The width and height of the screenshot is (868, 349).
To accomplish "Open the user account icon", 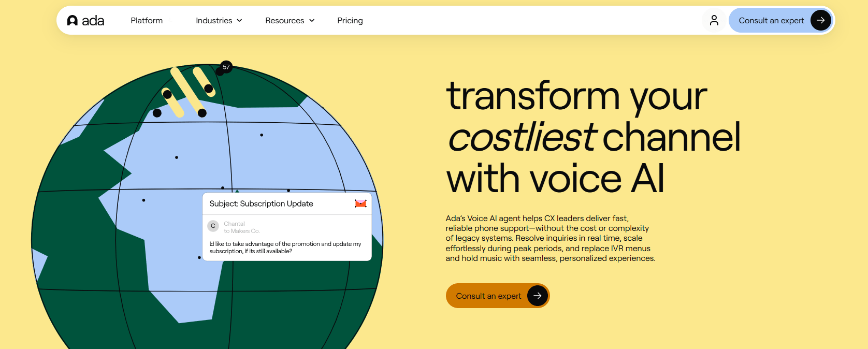I will [714, 20].
